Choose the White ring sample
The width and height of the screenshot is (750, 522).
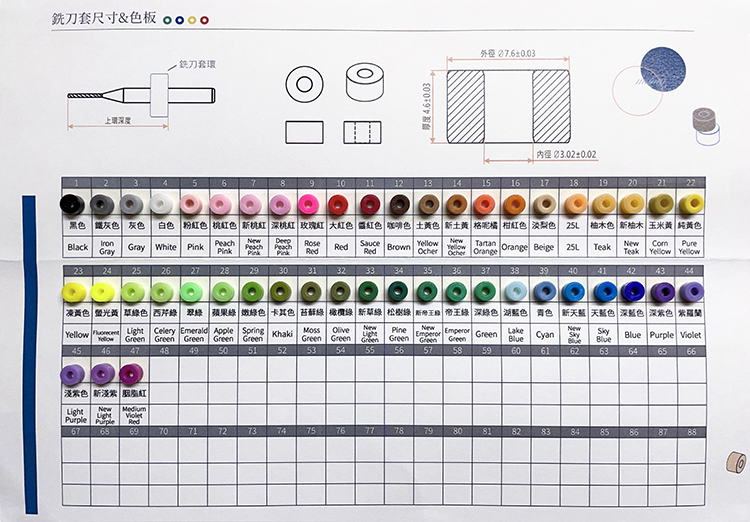pos(164,205)
